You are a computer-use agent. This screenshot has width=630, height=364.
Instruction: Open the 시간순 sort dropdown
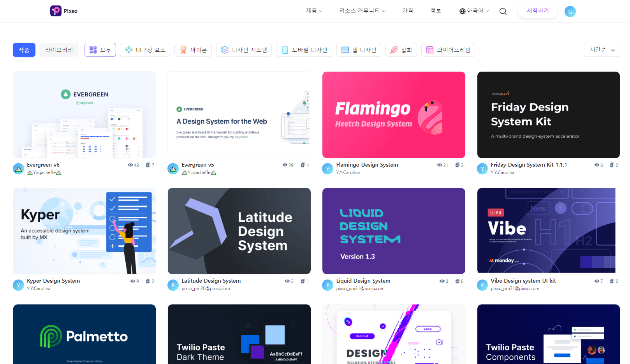click(x=602, y=50)
